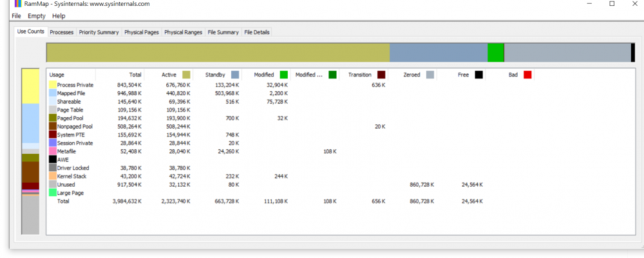Screen dimensions: 644x258
Task: Click the Modified No-Write dark green swatch
Action: pos(332,75)
